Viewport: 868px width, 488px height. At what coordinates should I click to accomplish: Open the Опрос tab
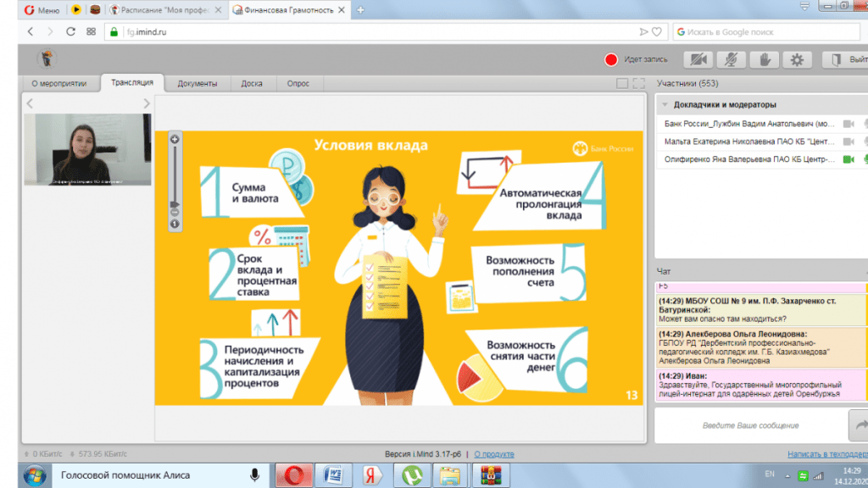click(298, 84)
